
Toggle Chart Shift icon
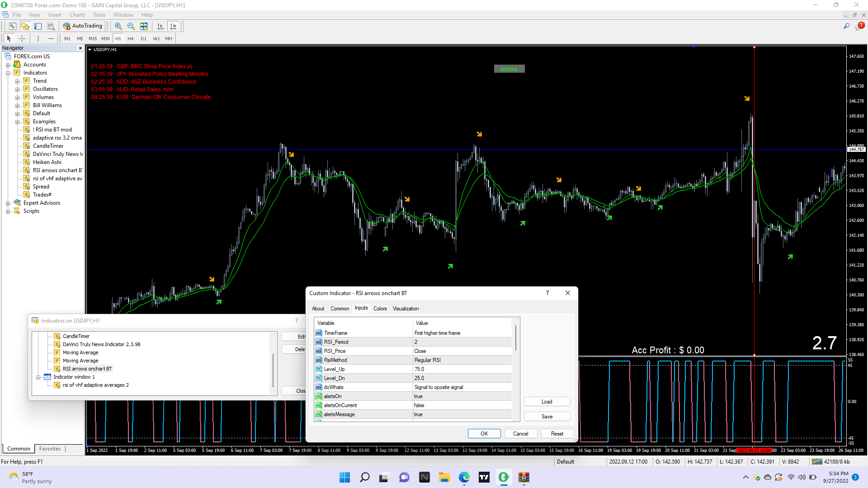click(x=174, y=26)
